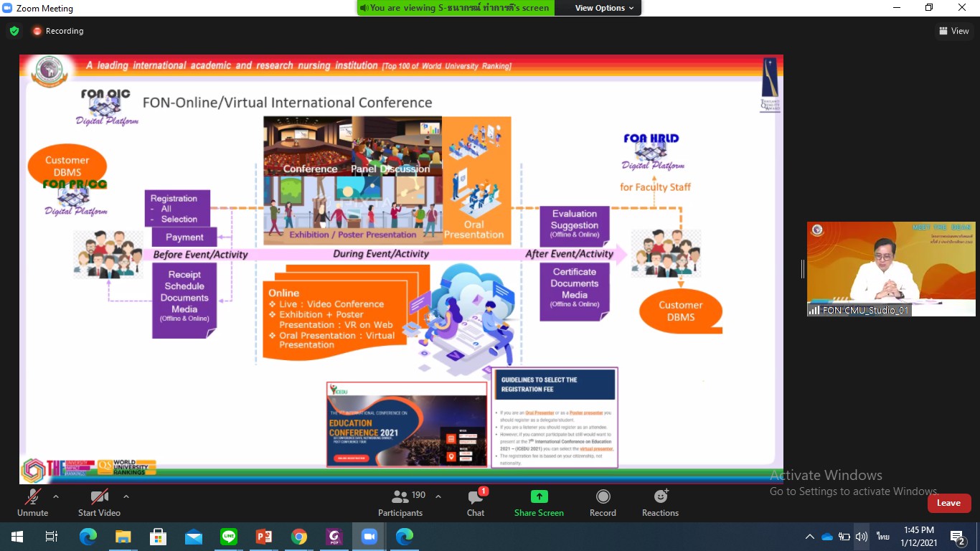The image size is (980, 551).
Task: Select FON CMU_Studio_01 speaker video thumbnail
Action: [891, 269]
